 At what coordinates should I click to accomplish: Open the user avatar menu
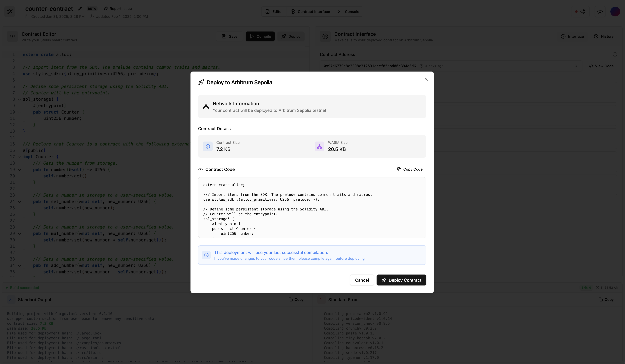tap(615, 11)
